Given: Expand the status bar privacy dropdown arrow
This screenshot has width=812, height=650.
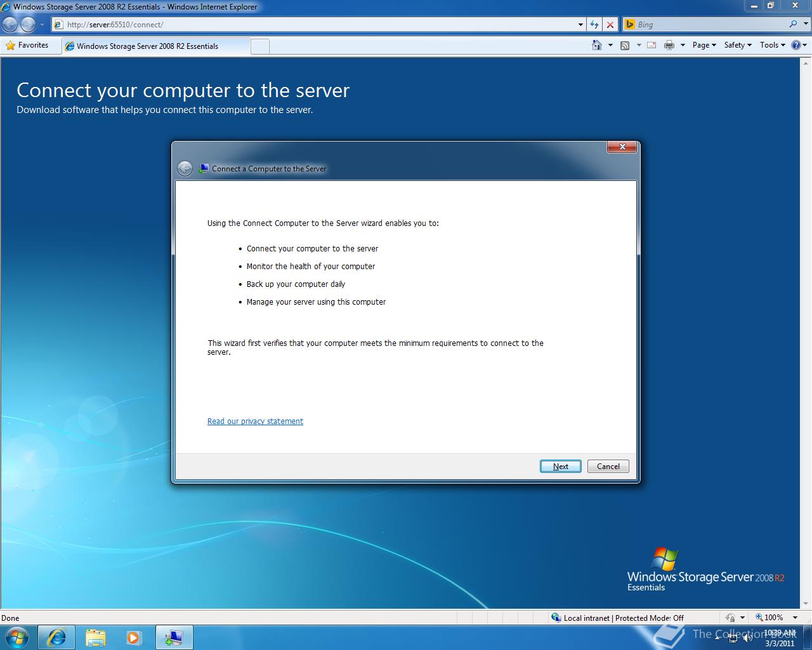Looking at the screenshot, I should tap(742, 618).
